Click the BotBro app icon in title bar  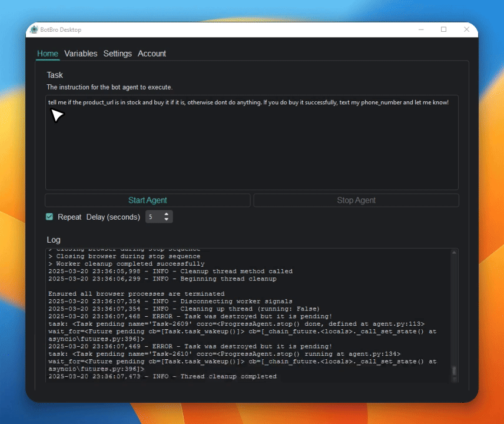pyautogui.click(x=34, y=30)
